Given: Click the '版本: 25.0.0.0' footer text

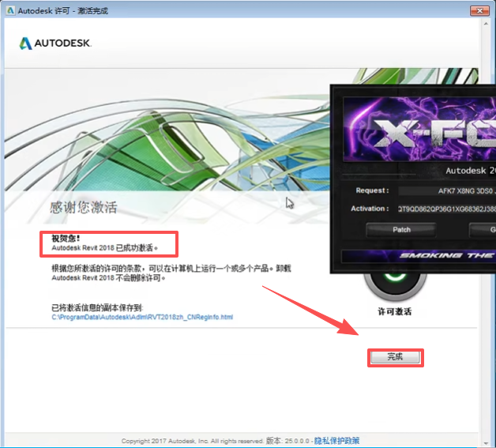Looking at the screenshot, I should (287, 441).
